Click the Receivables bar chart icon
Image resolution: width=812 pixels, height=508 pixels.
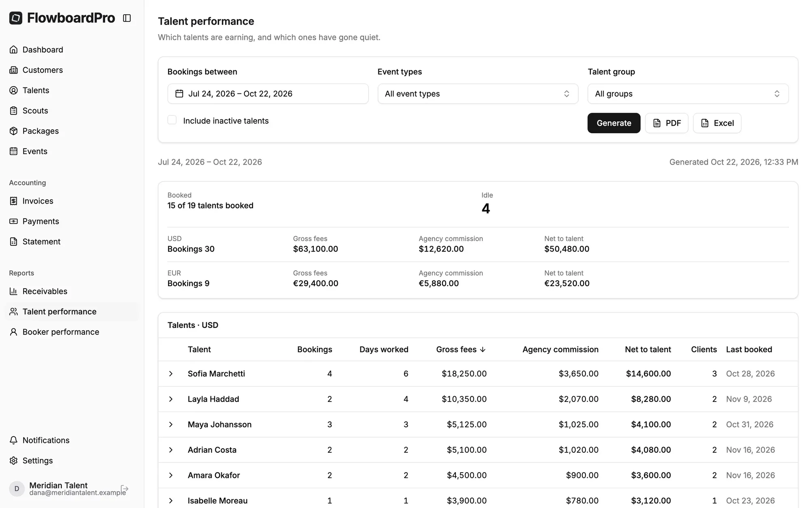(x=14, y=291)
